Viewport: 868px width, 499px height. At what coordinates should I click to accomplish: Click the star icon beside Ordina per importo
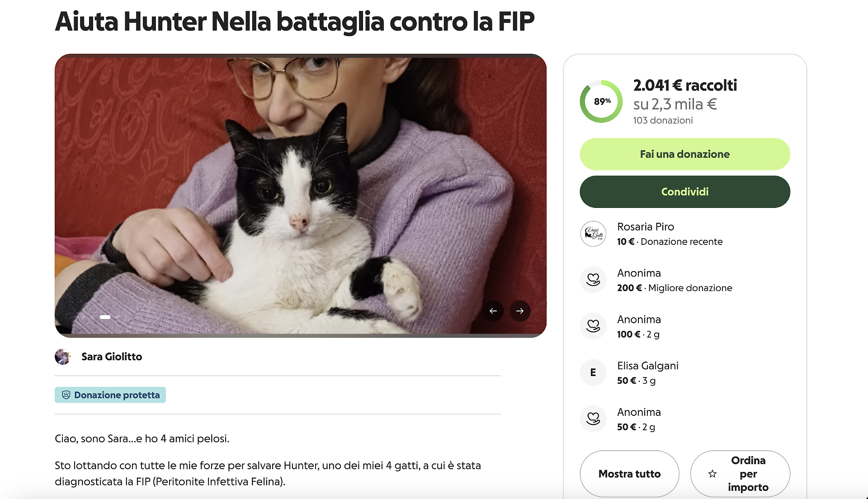point(712,474)
